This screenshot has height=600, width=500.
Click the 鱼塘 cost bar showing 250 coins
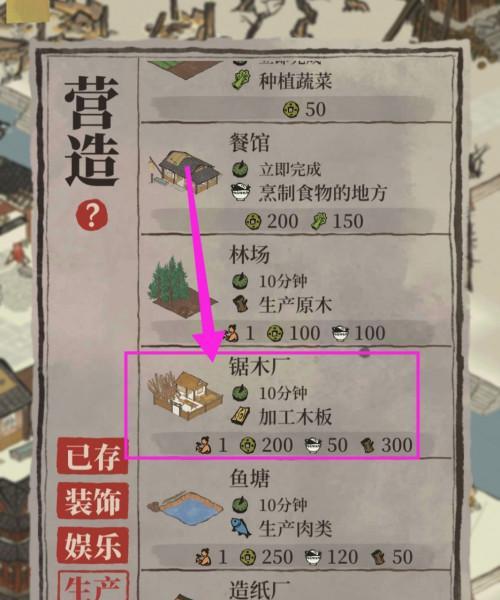(x=293, y=557)
